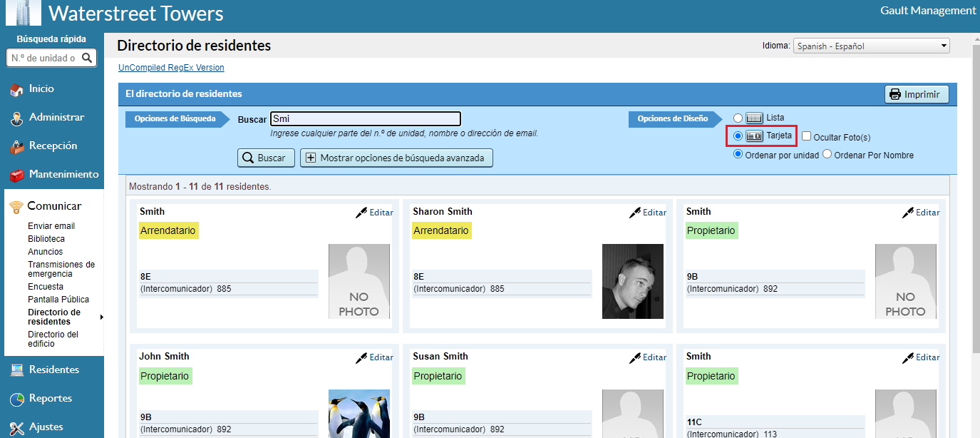Click the Administrar person icon
This screenshot has height=438, width=980.
tap(16, 118)
